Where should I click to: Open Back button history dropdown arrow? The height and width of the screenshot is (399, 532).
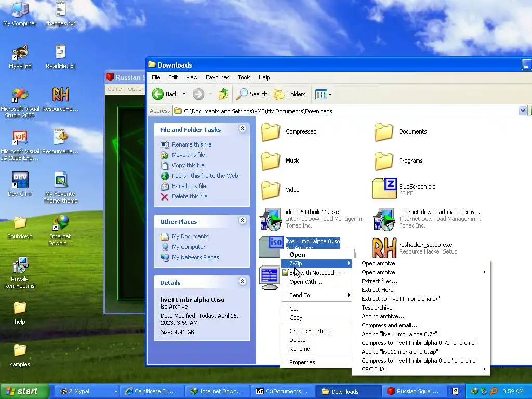point(184,94)
